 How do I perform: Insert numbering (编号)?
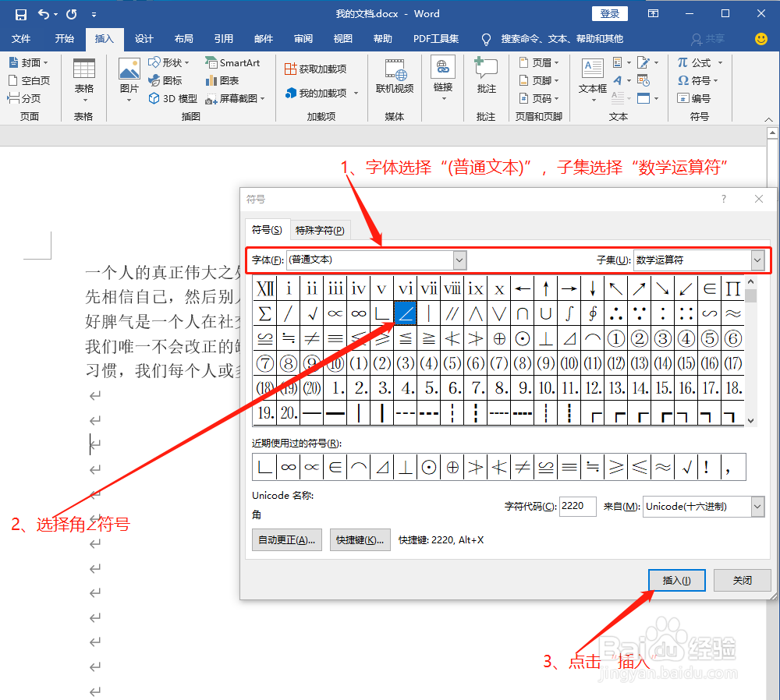point(694,98)
